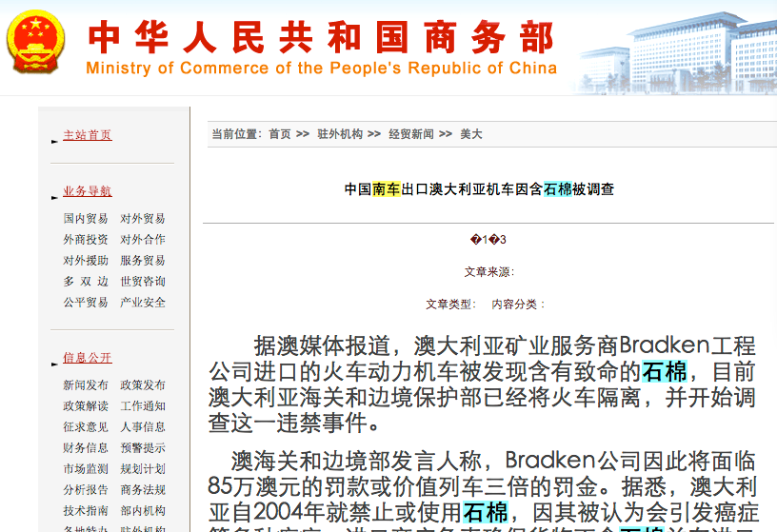Click 石棉 highlighted in first paragraph
The image size is (777, 532).
click(x=665, y=372)
